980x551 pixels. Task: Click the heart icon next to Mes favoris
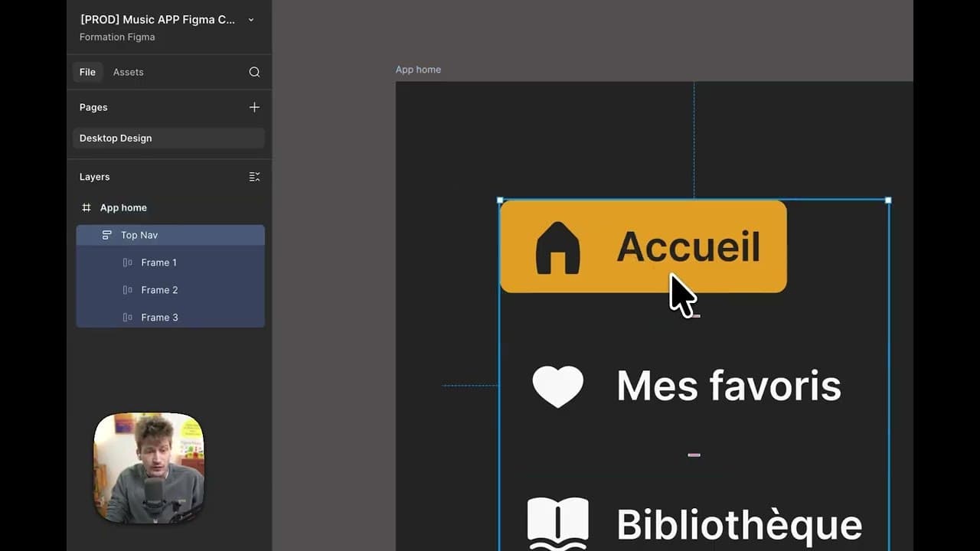pos(558,386)
